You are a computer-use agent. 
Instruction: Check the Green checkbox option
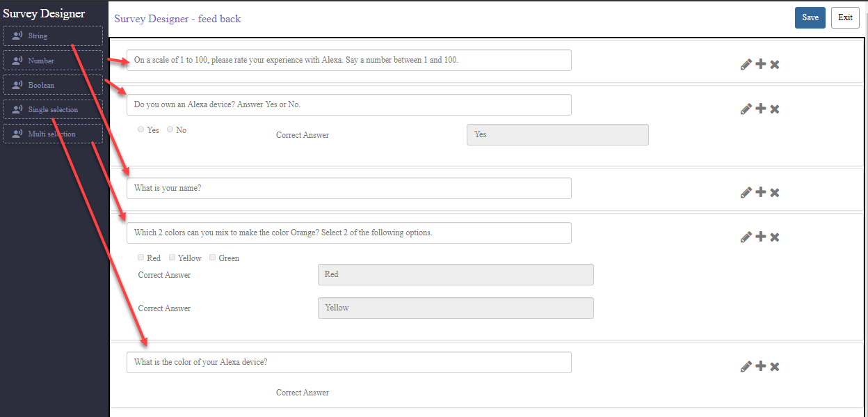coord(213,258)
